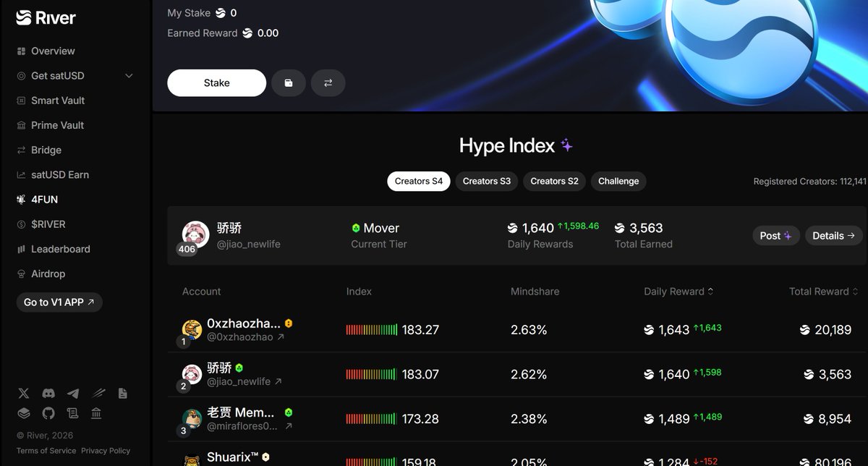Viewport: 868px width, 466px height.
Task: Click the index bar showing 183.07
Action: (372, 375)
